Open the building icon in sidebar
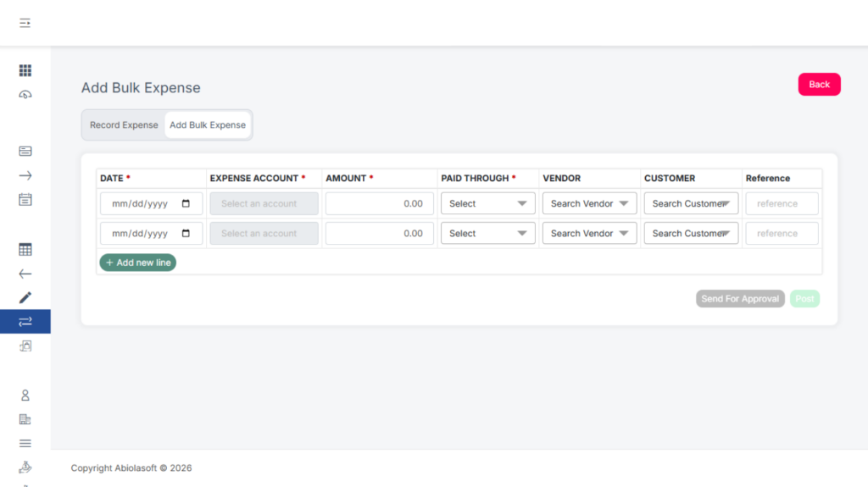Screen dimensions: 868x487 pyautogui.click(x=25, y=419)
